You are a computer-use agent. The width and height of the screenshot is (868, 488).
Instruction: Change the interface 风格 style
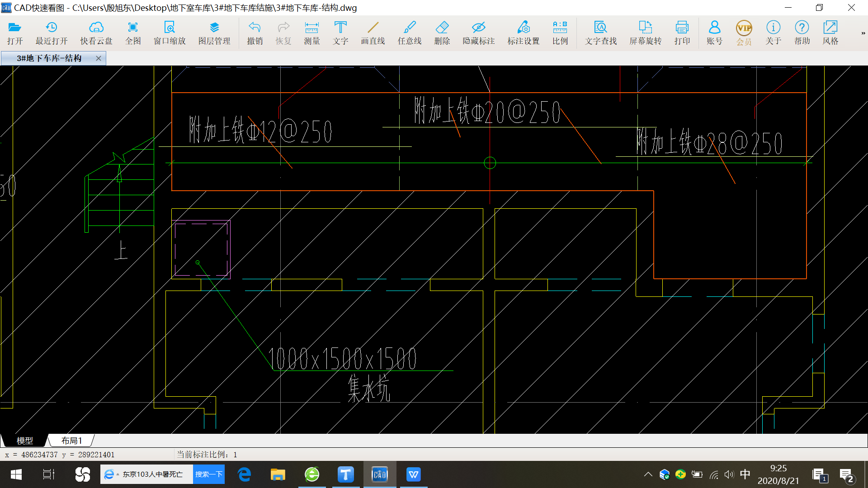coord(830,33)
